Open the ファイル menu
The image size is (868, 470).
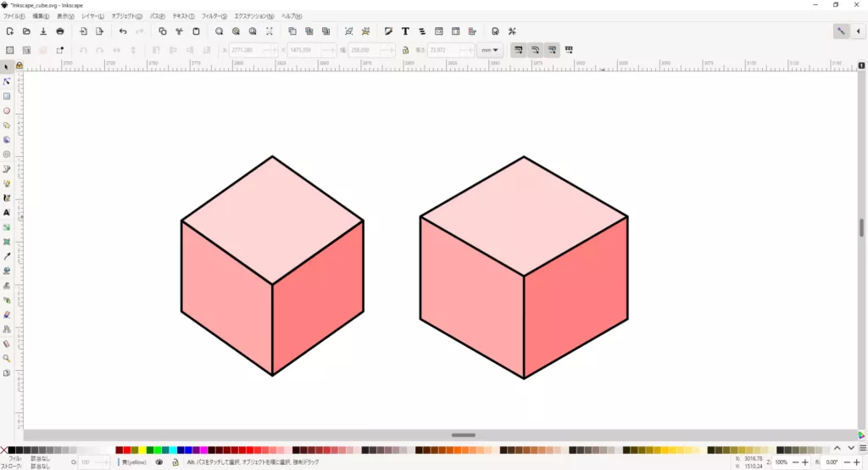[14, 16]
